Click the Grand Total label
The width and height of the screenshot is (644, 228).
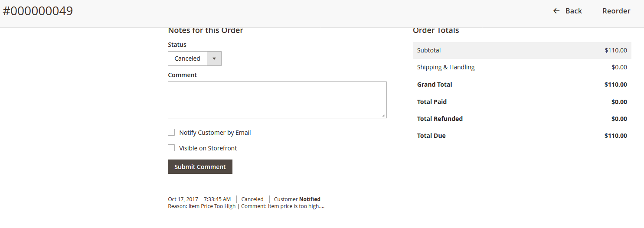tap(435, 85)
